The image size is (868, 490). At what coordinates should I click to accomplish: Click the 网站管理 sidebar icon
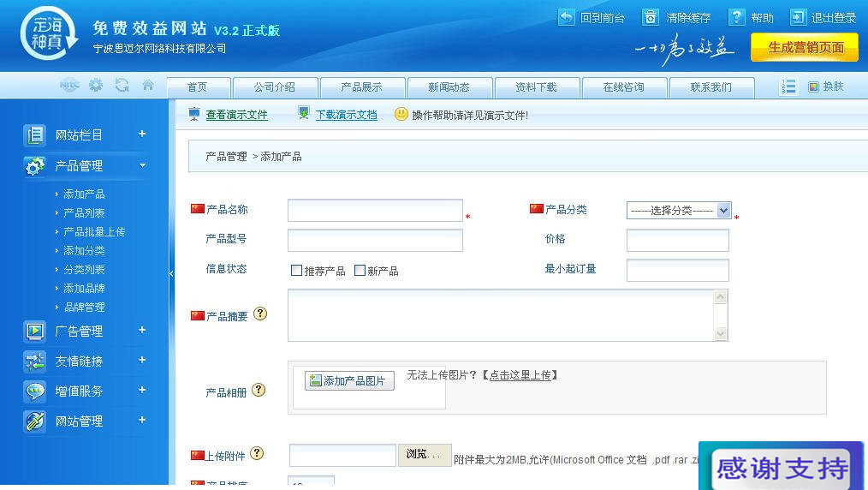pyautogui.click(x=35, y=421)
